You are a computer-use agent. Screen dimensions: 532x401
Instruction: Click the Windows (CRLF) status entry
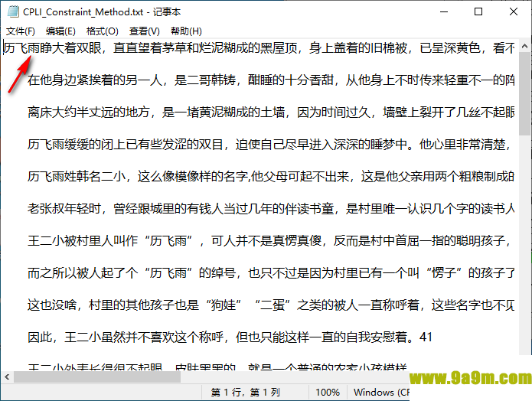pos(381,393)
